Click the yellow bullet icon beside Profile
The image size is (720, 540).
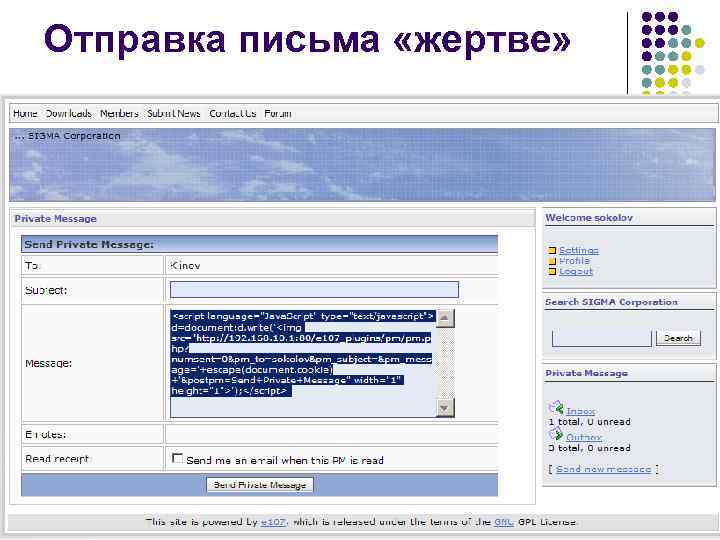click(x=552, y=261)
